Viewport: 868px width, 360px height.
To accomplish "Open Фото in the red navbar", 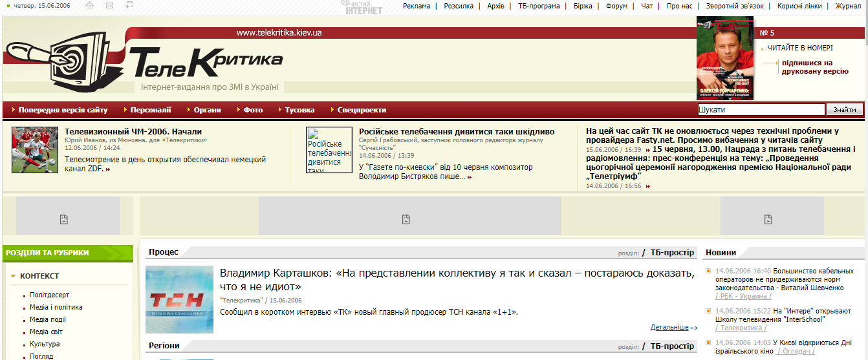I will click(253, 110).
